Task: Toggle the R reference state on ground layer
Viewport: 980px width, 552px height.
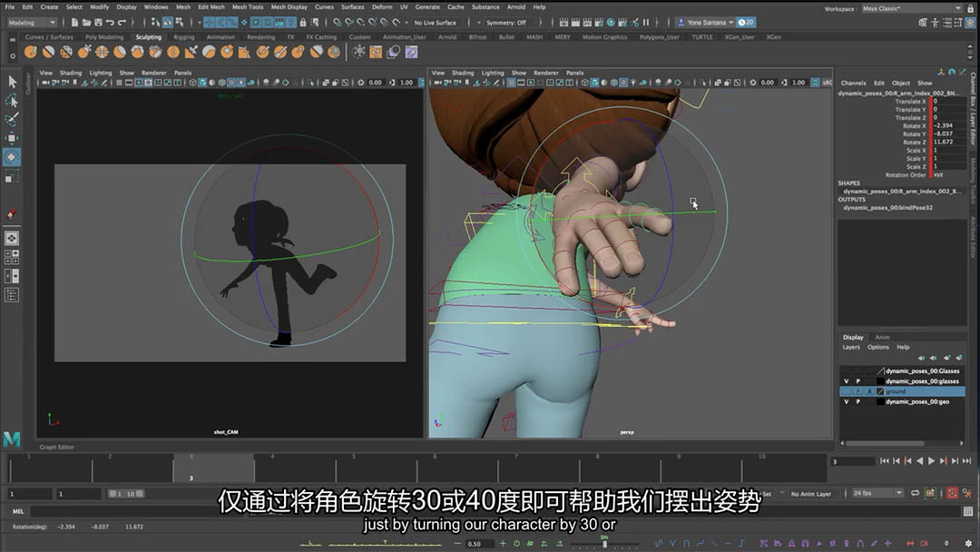Action: pos(869,391)
